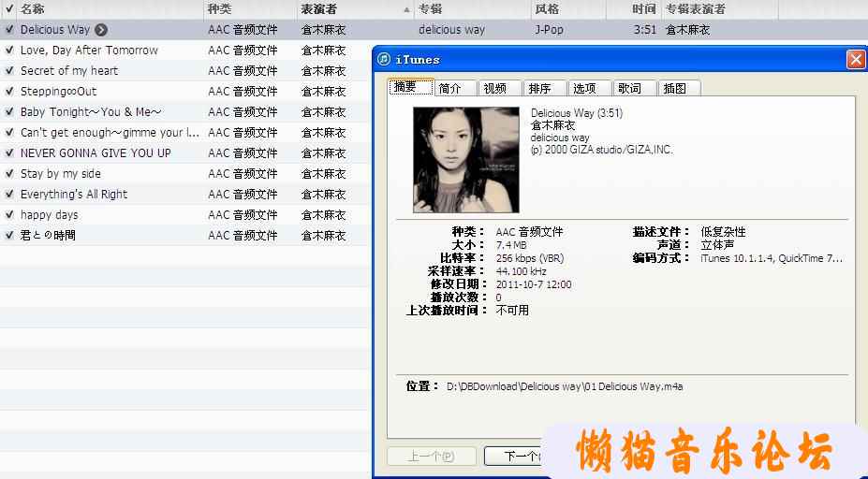
Task: Sort by the 专辑表演者 column header
Action: point(720,9)
